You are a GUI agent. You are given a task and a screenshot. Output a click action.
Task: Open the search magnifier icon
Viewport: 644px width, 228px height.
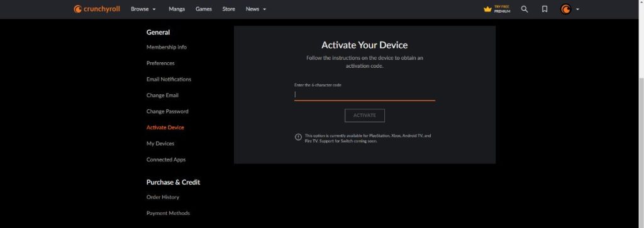point(525,9)
